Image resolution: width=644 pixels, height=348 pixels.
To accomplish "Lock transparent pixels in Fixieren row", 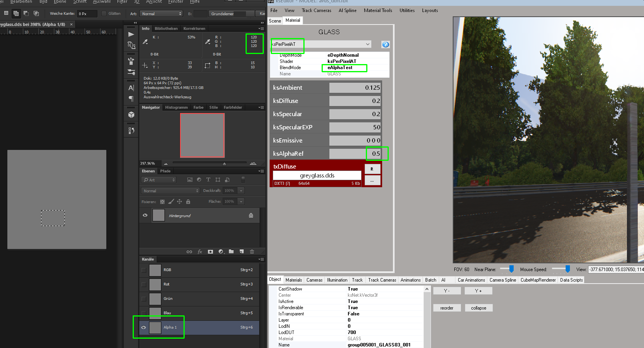I will [x=162, y=202].
